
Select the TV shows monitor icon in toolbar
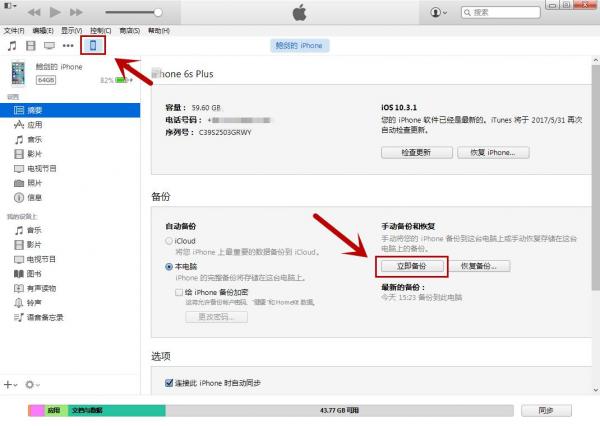point(49,46)
